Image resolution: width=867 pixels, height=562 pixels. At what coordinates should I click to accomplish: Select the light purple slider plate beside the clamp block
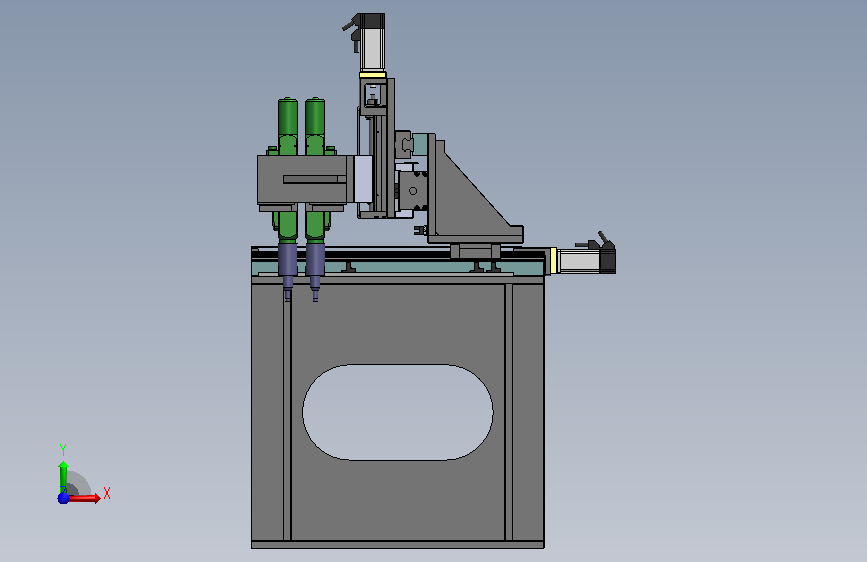point(363,179)
